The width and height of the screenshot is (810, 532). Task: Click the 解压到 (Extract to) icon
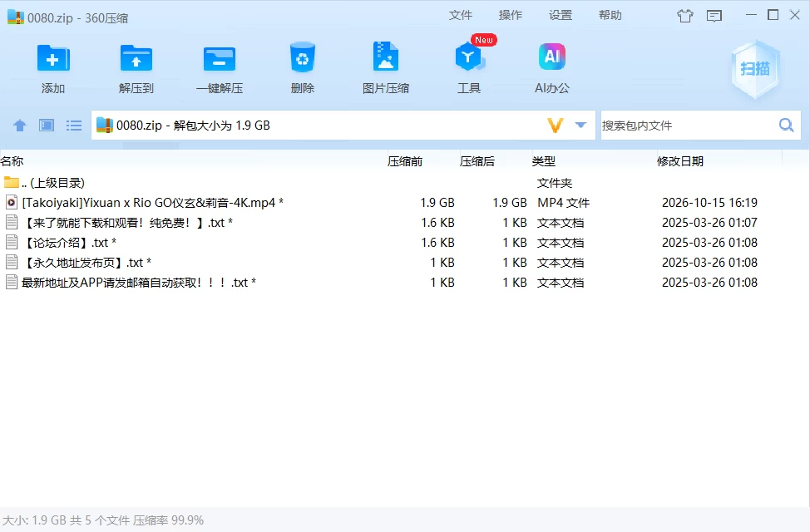pyautogui.click(x=136, y=58)
